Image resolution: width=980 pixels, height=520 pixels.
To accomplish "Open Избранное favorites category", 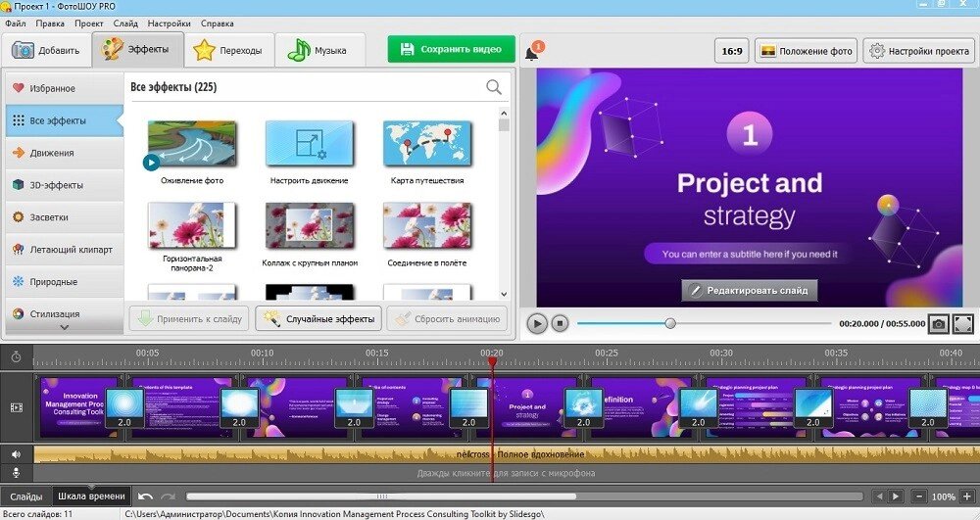I will click(65, 88).
